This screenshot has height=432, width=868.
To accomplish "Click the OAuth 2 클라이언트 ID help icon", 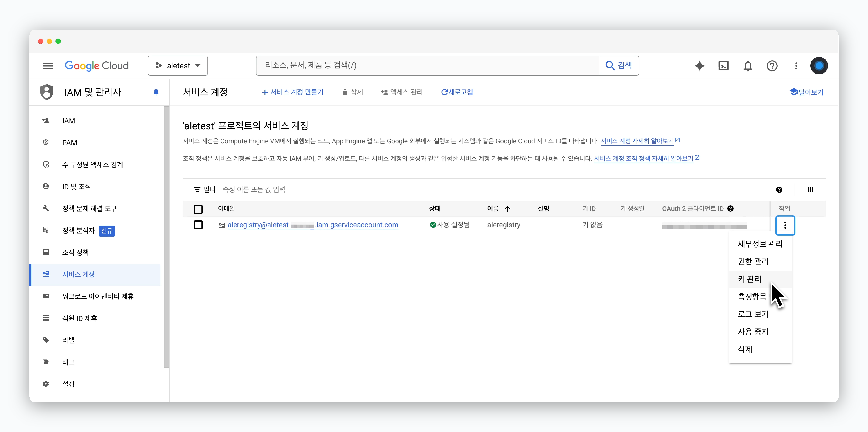I will tap(731, 209).
